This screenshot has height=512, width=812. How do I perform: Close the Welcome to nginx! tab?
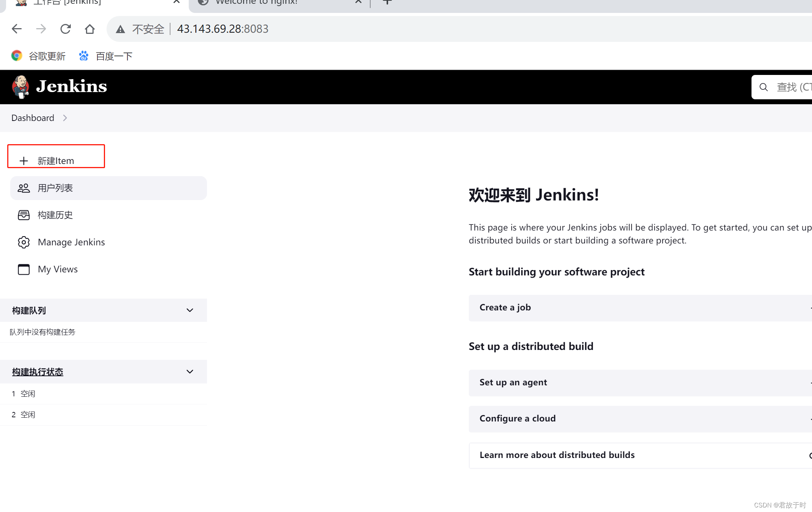(358, 2)
